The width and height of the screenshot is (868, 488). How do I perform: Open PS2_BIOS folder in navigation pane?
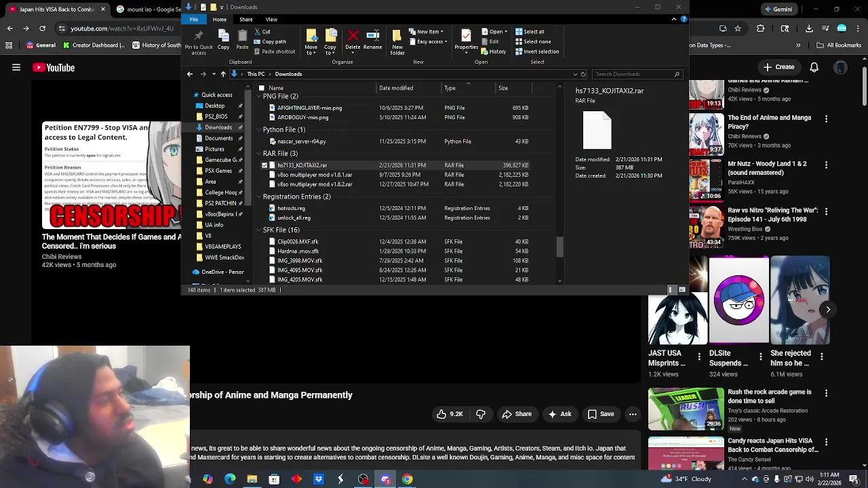216,117
